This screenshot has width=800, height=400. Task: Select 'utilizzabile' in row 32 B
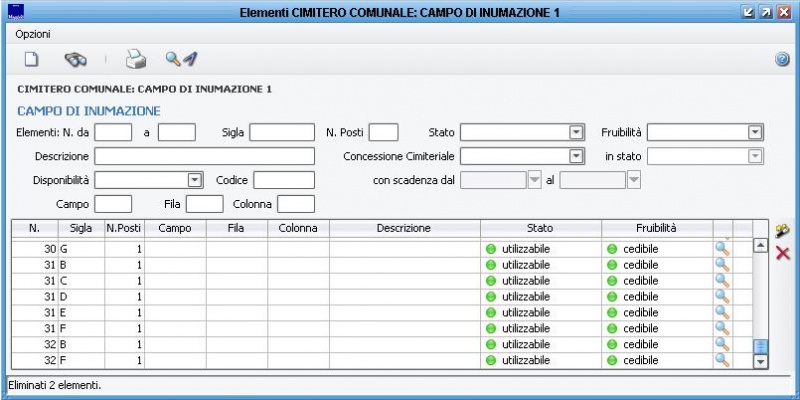point(526,344)
